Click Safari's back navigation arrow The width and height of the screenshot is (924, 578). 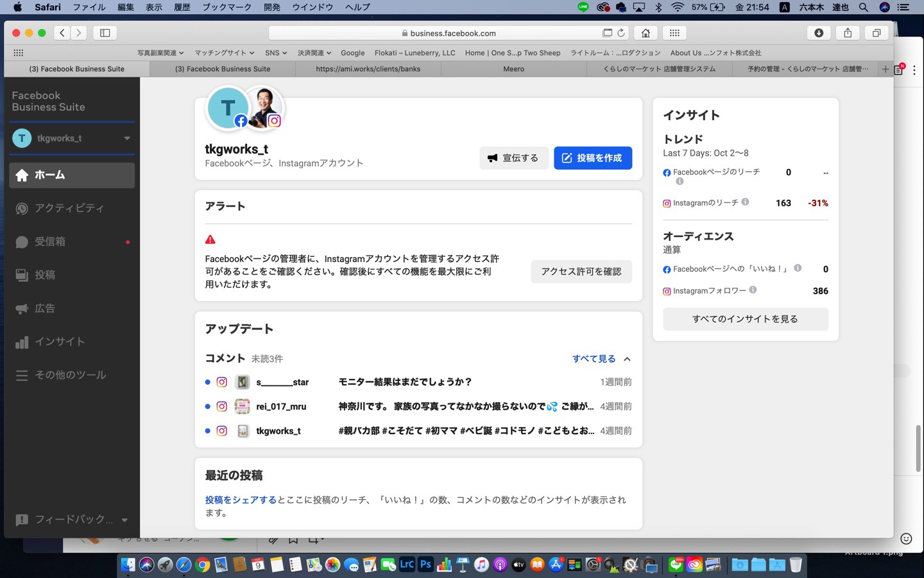click(x=62, y=33)
